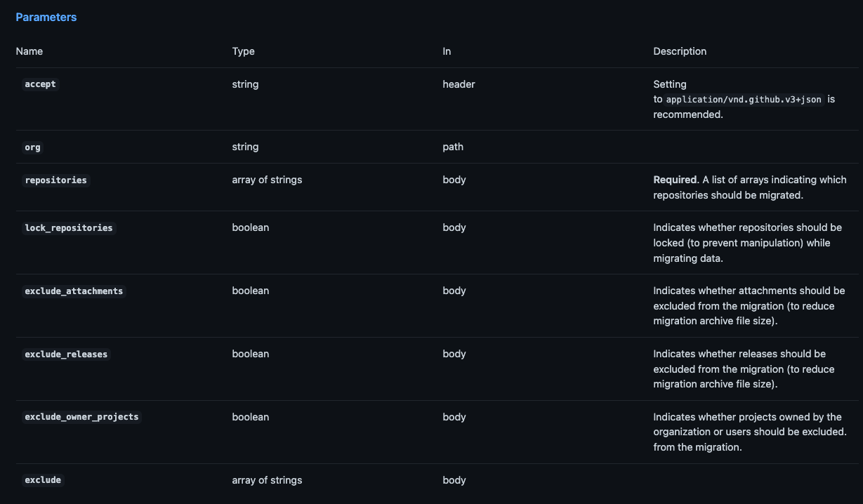The height and width of the screenshot is (504, 863).
Task: Select the repositories parameter code label
Action: click(55, 180)
